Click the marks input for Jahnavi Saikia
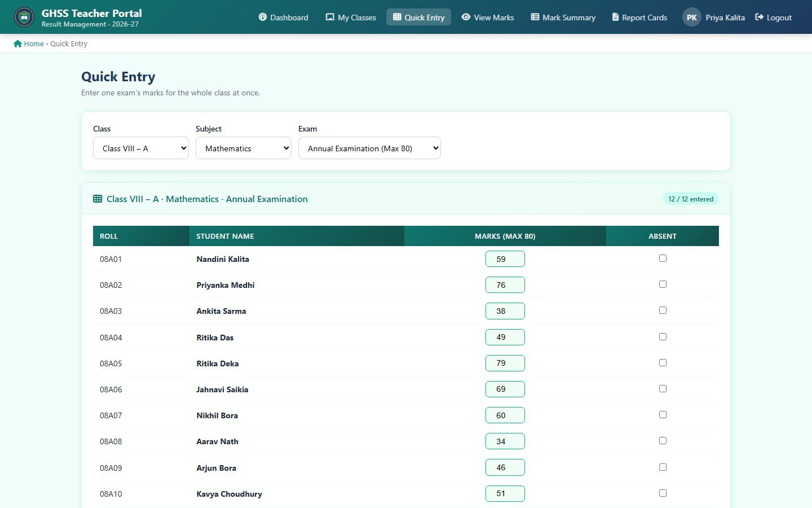This screenshot has height=508, width=812. coord(505,389)
